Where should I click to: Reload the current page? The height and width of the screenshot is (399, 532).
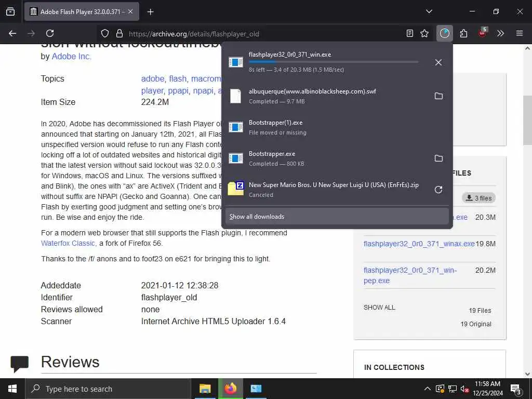(50, 34)
